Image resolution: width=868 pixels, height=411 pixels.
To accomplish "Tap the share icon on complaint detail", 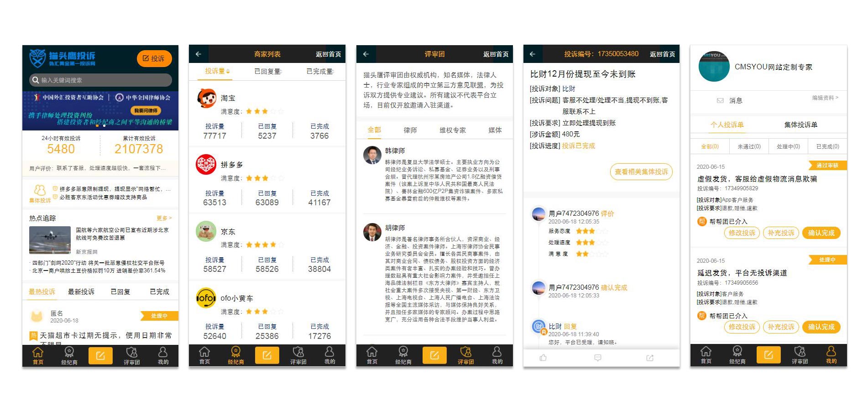I will (x=650, y=358).
